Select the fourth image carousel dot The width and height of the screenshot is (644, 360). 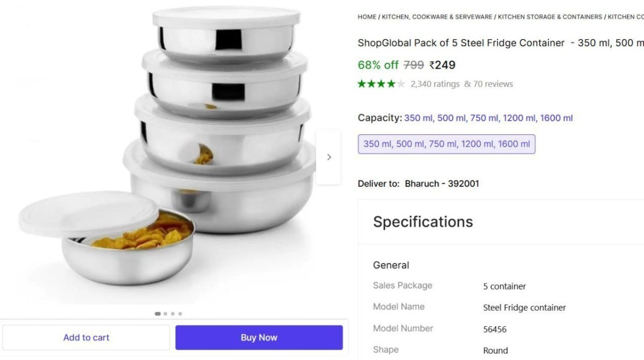pos(180,314)
